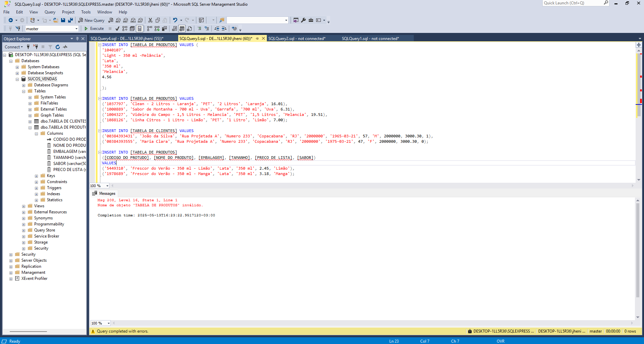Open the Connect dropdown in Object Explorer
Image resolution: width=644 pixels, height=344 pixels.
tap(14, 47)
